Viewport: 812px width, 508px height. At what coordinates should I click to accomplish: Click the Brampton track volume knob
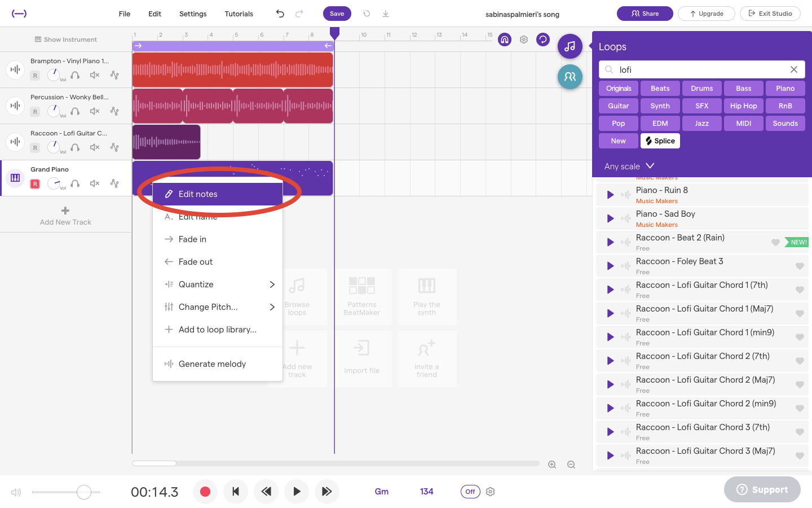[x=54, y=75]
